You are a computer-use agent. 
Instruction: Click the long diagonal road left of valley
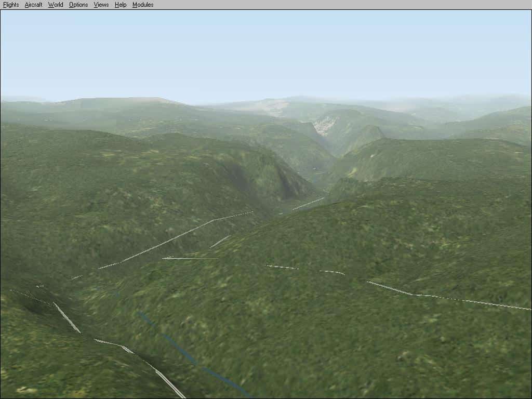(171, 240)
